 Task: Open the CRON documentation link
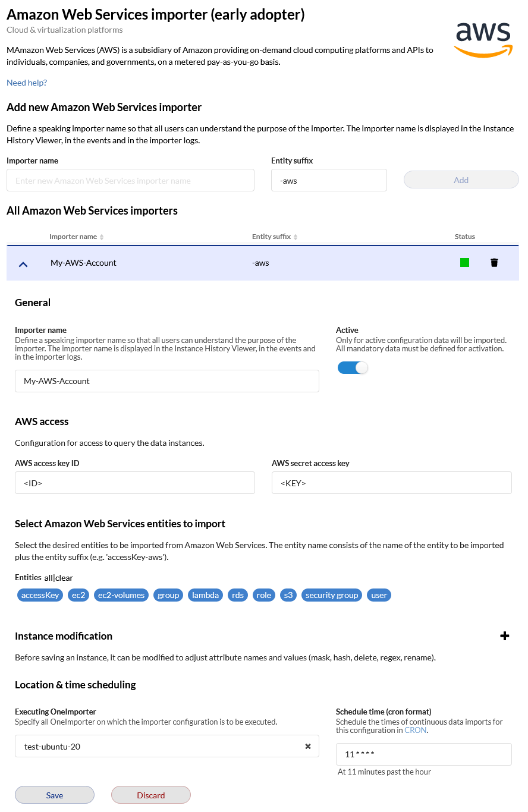coord(416,730)
